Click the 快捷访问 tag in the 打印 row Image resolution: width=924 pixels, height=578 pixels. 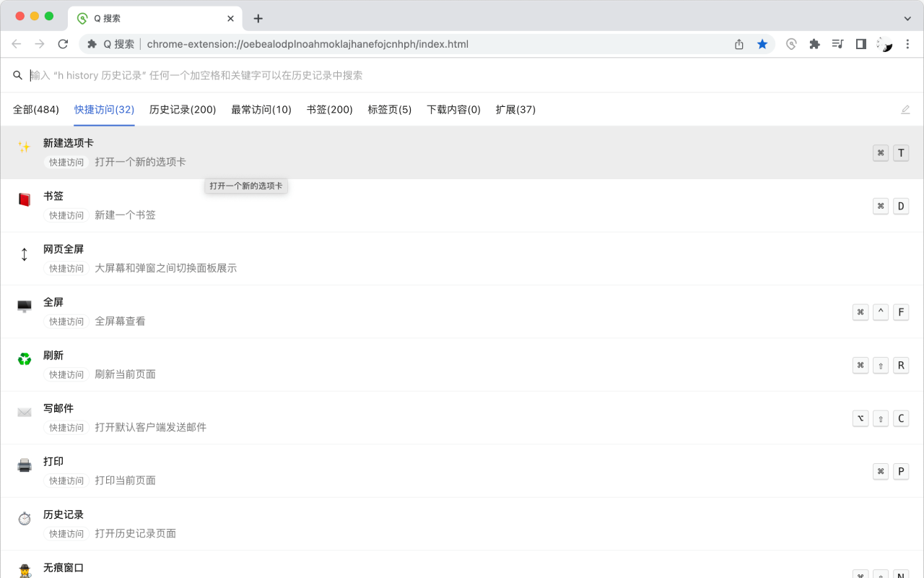tap(66, 480)
